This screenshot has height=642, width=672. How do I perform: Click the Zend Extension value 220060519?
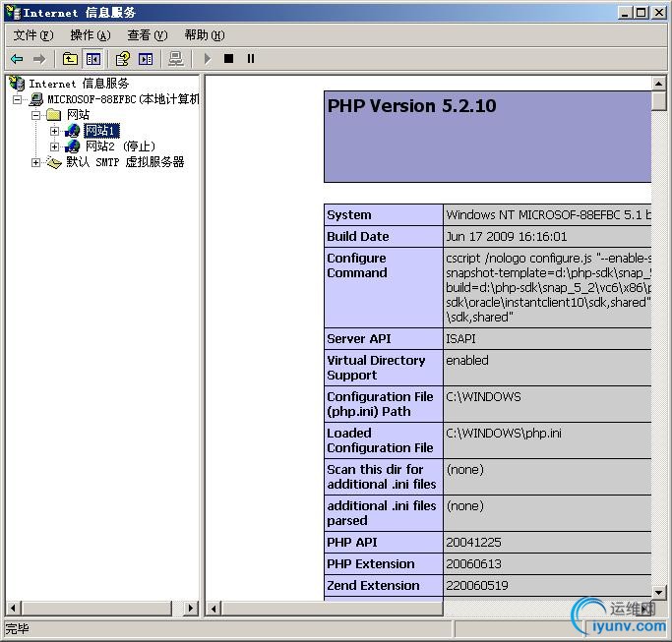click(477, 585)
